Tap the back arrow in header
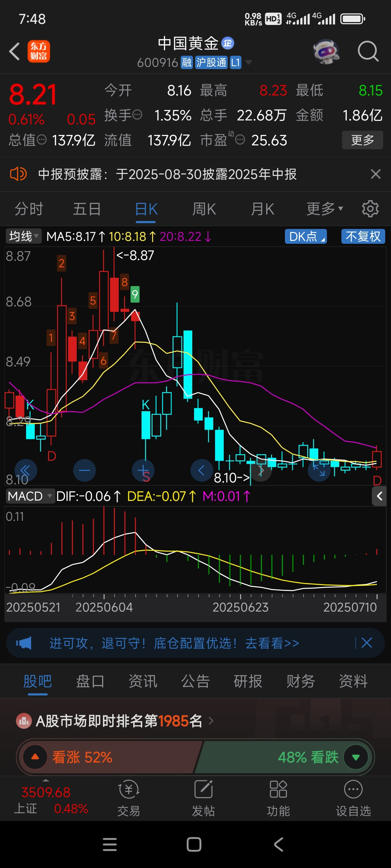391x868 pixels. point(14,51)
